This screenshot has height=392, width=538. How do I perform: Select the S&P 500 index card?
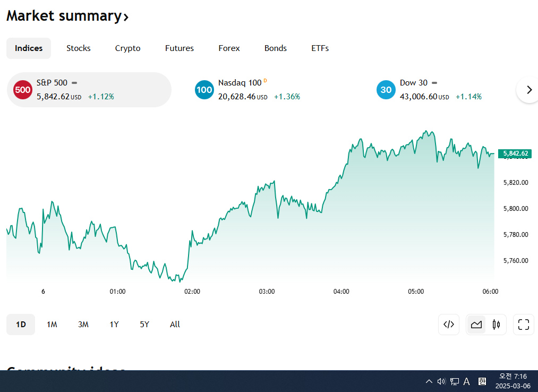(89, 90)
